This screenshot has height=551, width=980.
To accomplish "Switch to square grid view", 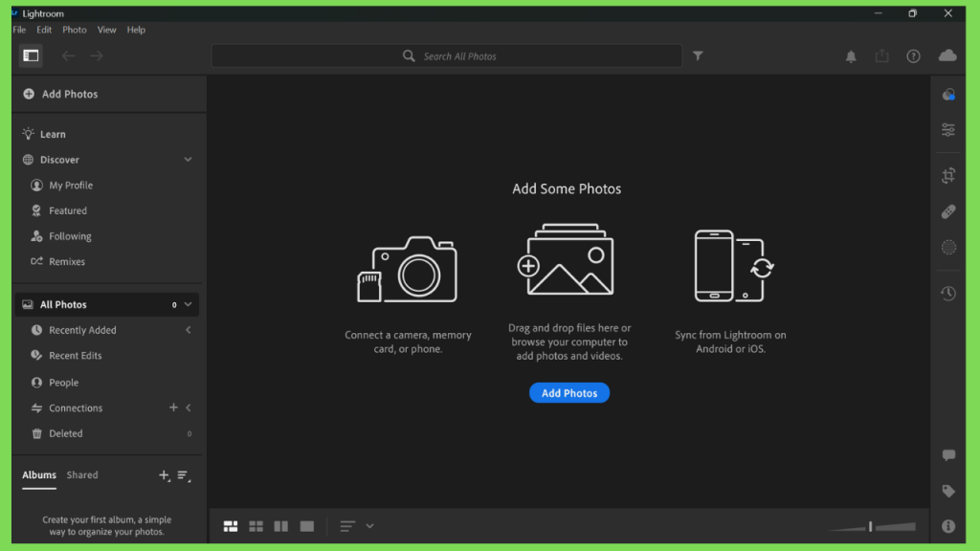I will (x=256, y=527).
